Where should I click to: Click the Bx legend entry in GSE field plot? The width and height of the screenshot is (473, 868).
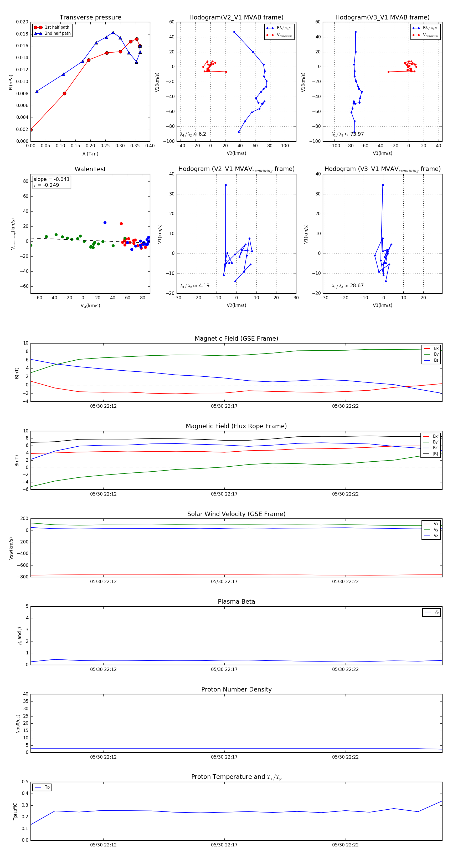pyautogui.click(x=431, y=349)
